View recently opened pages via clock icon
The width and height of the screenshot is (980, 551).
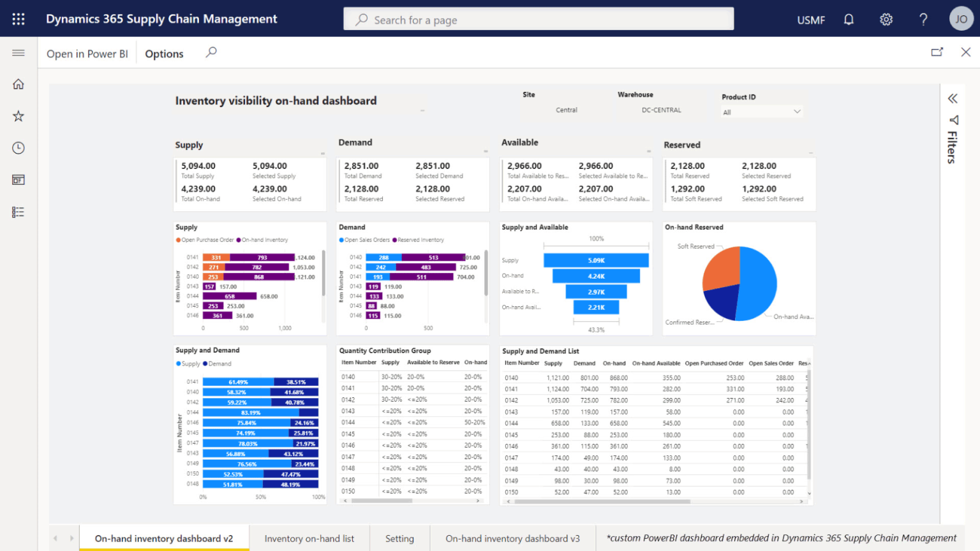[18, 147]
